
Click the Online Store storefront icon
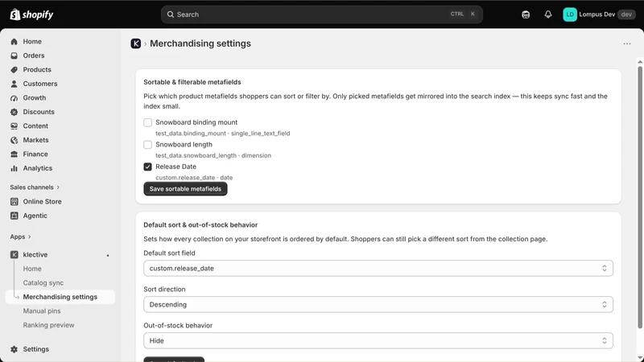click(14, 202)
